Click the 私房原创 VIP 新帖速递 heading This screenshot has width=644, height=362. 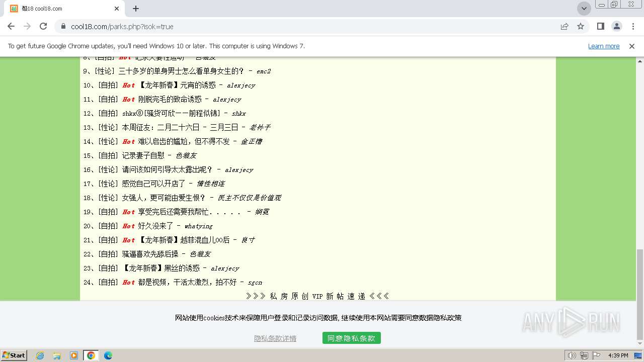click(317, 296)
